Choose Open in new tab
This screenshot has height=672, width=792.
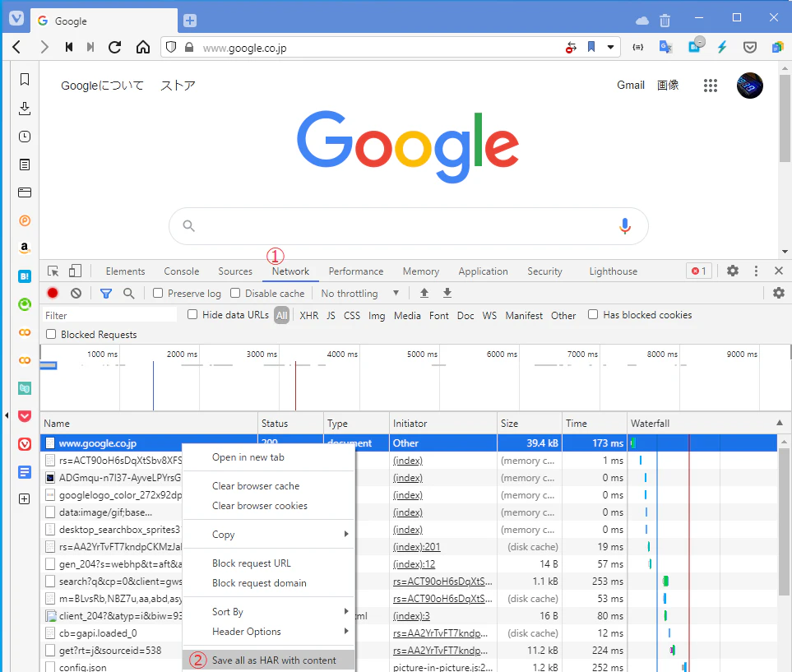(x=268, y=457)
